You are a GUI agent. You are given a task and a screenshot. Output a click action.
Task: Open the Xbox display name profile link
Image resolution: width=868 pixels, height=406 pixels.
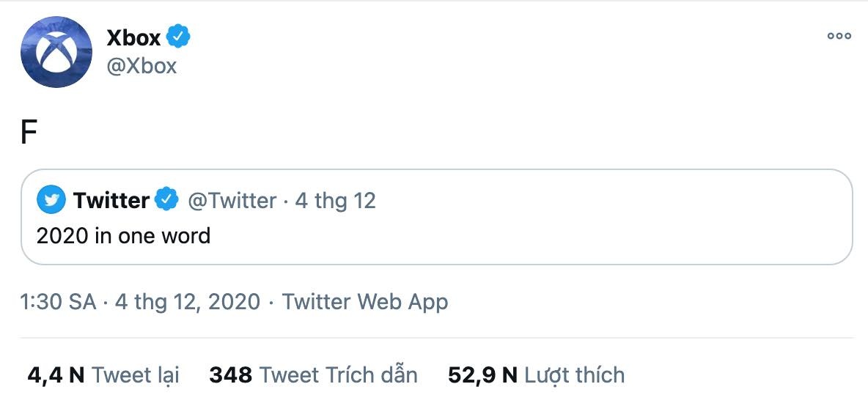(133, 37)
